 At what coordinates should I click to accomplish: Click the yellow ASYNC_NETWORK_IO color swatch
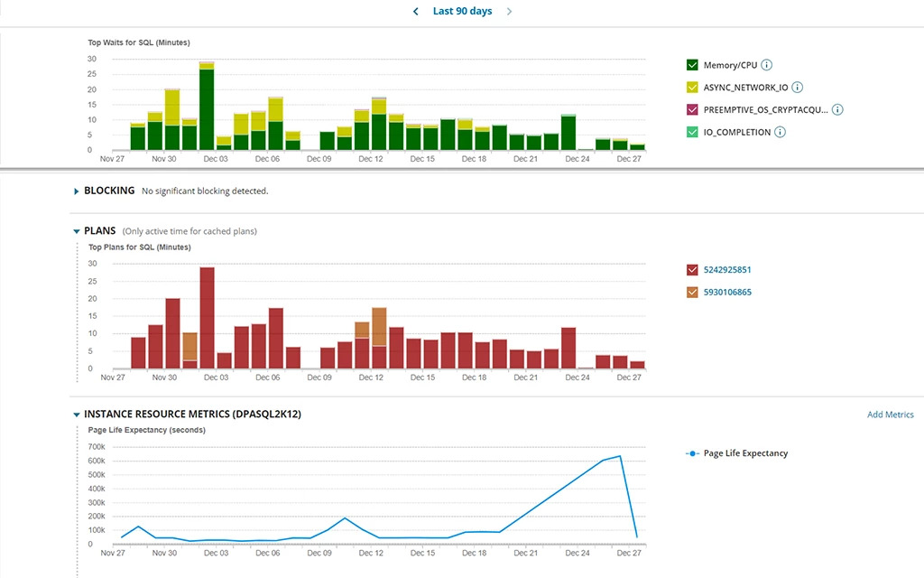pyautogui.click(x=691, y=87)
